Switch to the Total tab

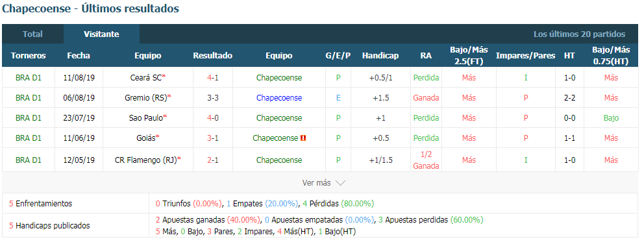pyautogui.click(x=32, y=34)
